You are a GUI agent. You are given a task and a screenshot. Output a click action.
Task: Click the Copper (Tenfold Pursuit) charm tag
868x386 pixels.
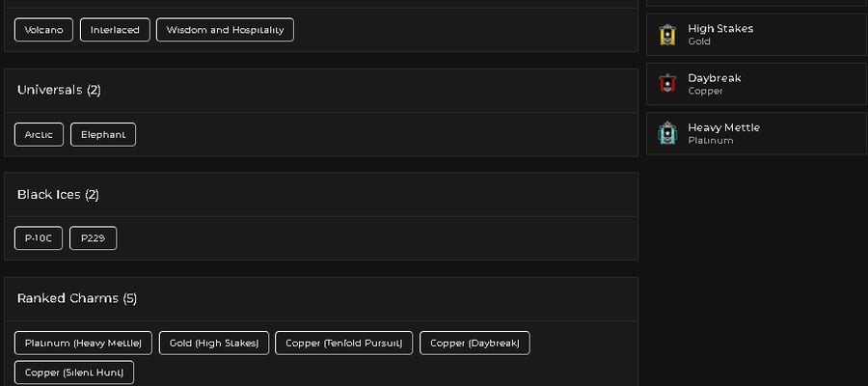coord(343,343)
